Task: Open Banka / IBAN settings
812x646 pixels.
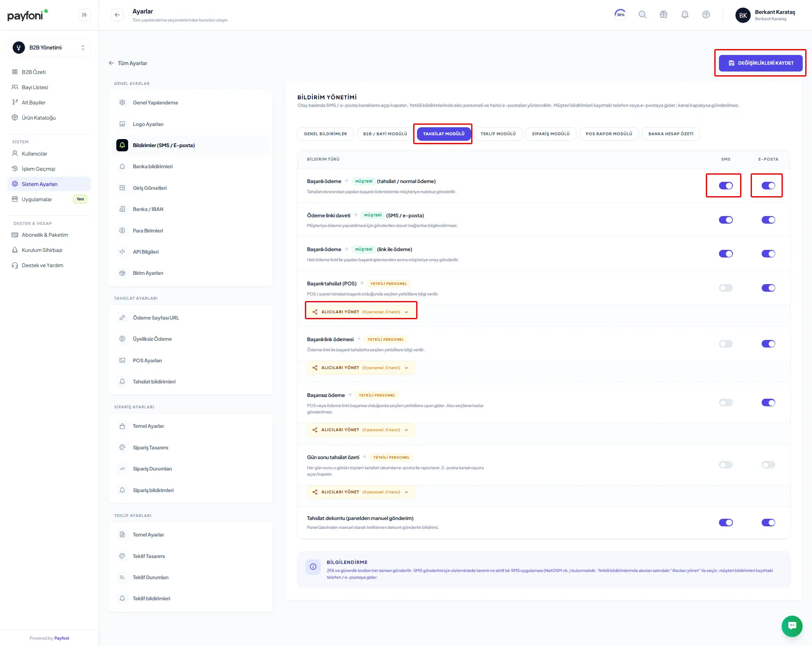Action: [190, 209]
